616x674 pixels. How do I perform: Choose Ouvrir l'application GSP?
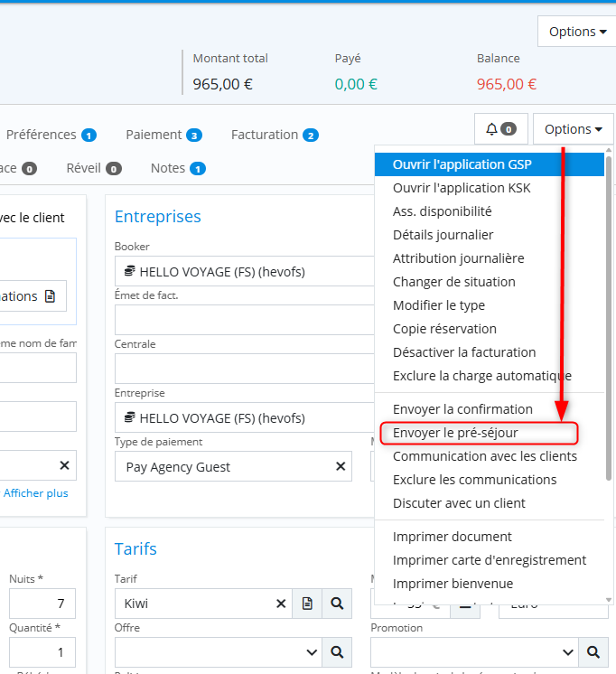click(462, 164)
